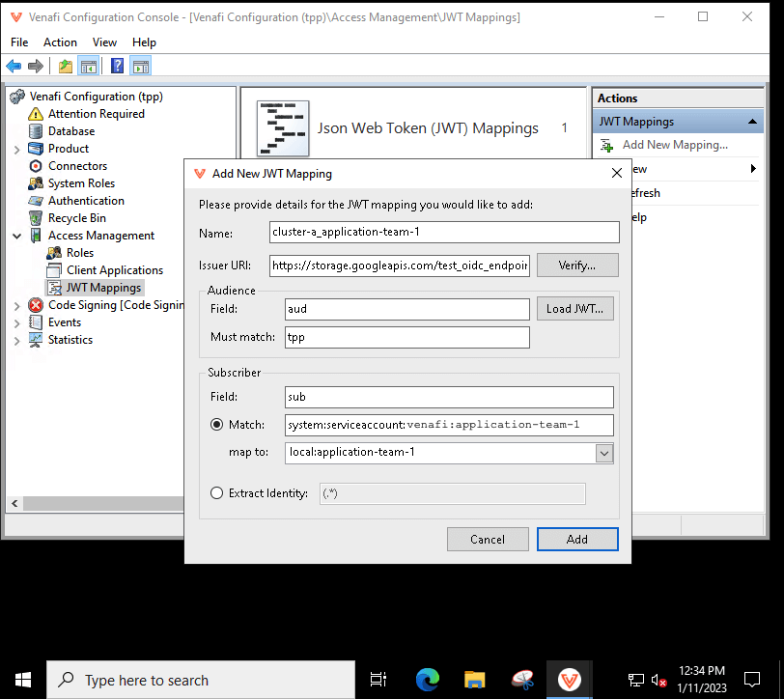Click the Forward arrow toolbar icon
784x699 pixels.
point(36,66)
